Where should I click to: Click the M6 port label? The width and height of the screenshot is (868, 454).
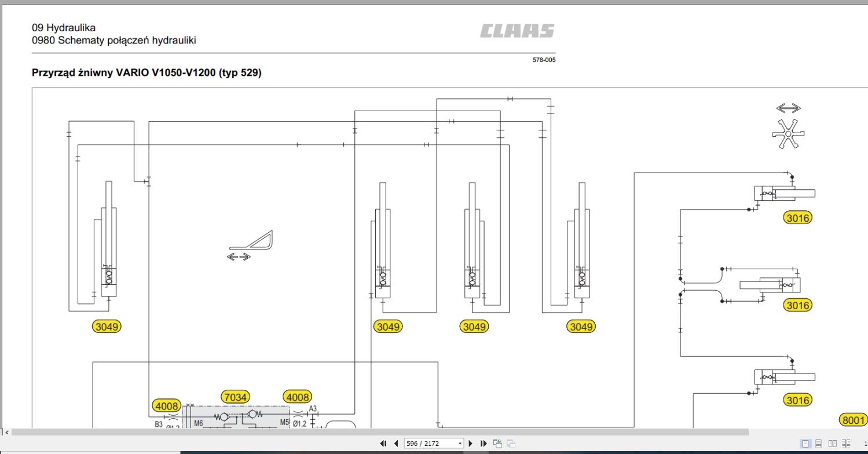(198, 423)
